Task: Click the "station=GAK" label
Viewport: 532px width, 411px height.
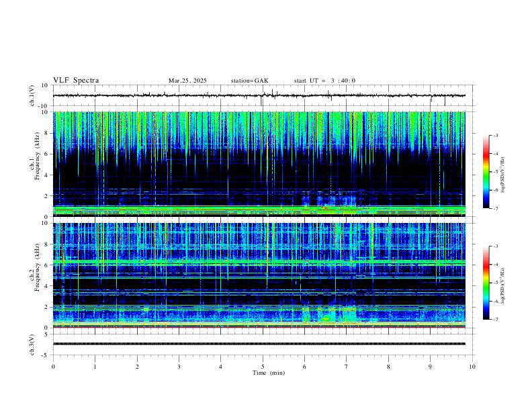Action: pyautogui.click(x=250, y=81)
